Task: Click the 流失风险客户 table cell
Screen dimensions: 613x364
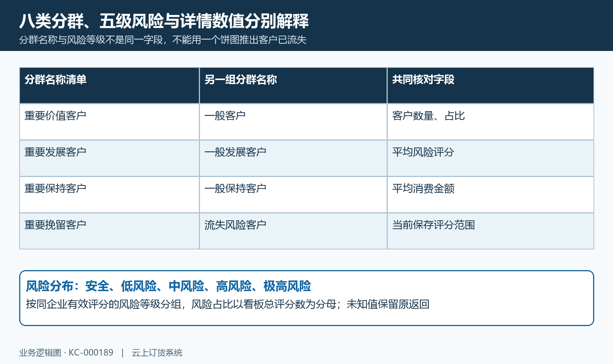Action: click(x=293, y=231)
